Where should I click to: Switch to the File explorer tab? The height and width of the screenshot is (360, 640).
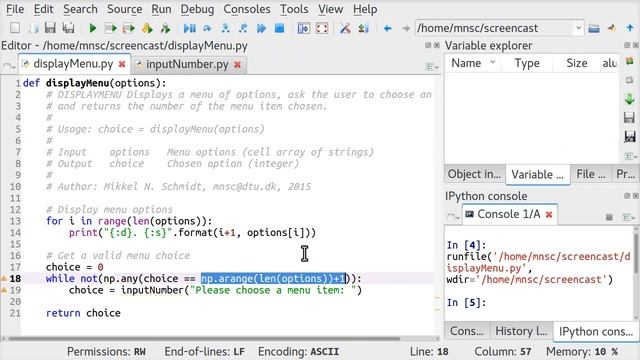(591, 174)
